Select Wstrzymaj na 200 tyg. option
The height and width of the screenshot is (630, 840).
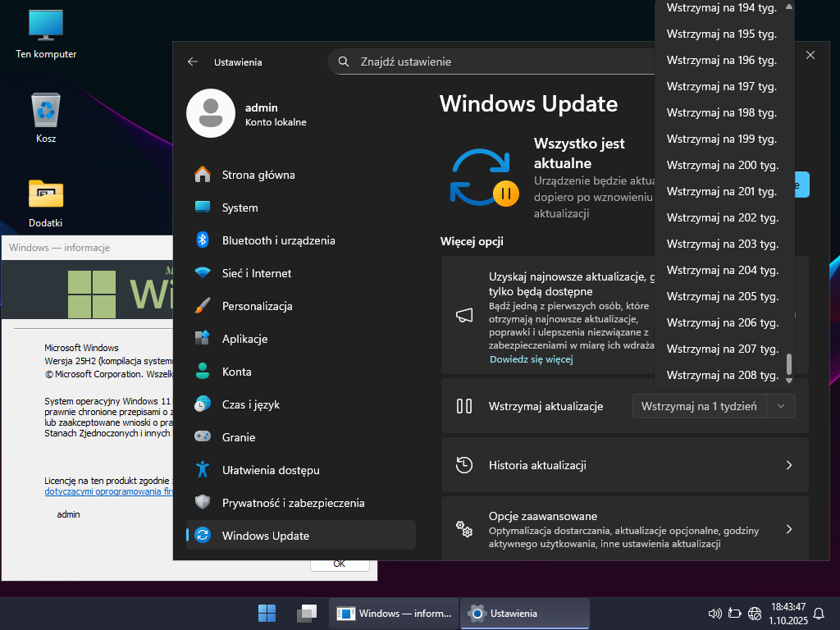point(722,165)
